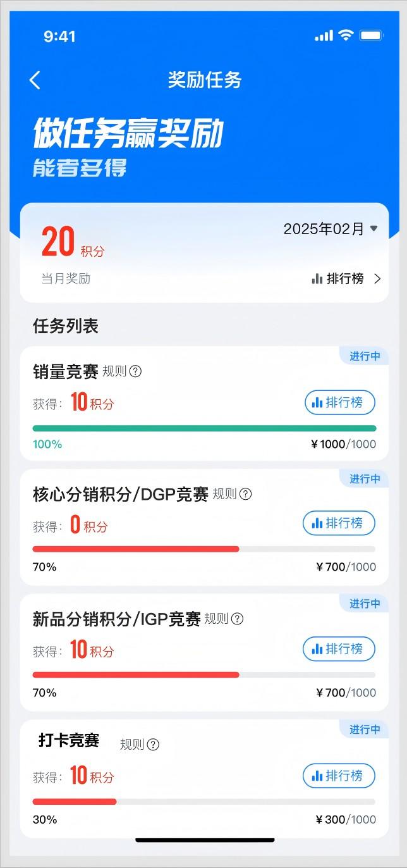Tap the bar-chart icon inside 打卡竞赛 leaderboard button
This screenshot has width=407, height=868.
point(316,776)
